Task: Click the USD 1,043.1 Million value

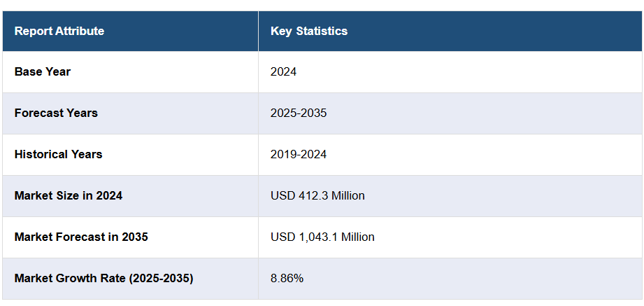Action: (322, 237)
